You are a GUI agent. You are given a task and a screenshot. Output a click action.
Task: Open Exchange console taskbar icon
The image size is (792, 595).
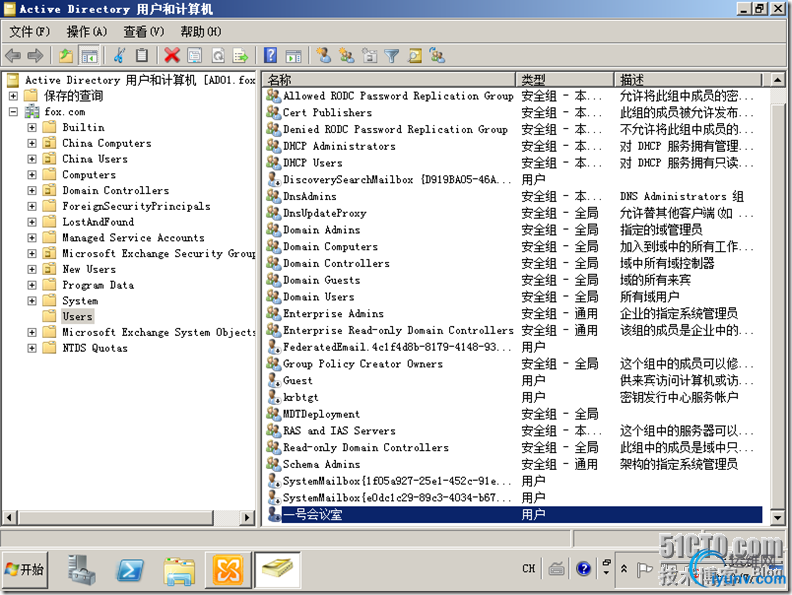click(x=228, y=570)
